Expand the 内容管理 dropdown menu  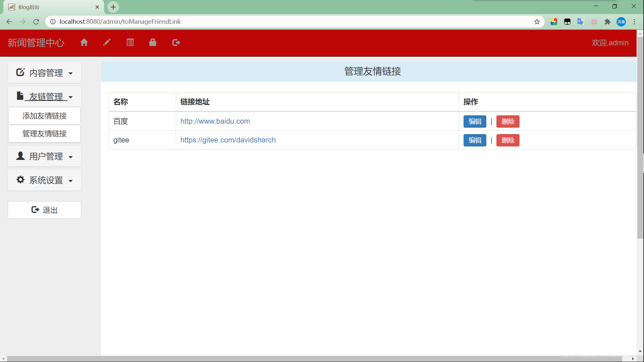(44, 73)
